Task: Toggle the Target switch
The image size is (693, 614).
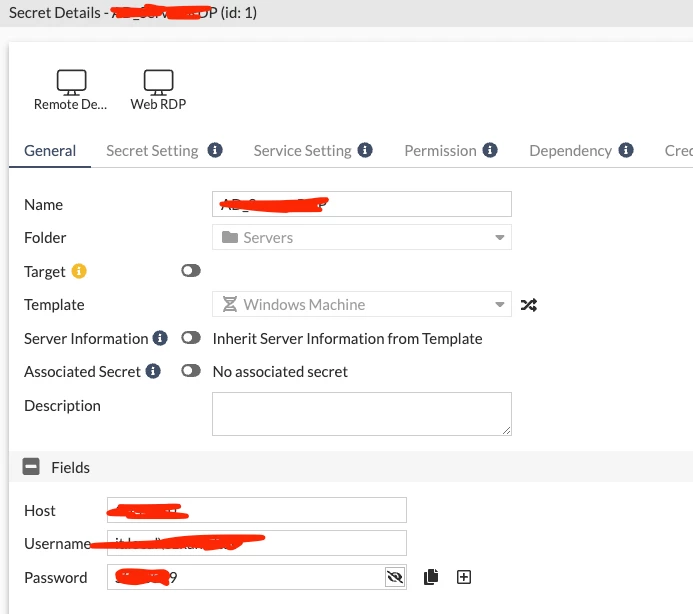Action: pyautogui.click(x=191, y=271)
